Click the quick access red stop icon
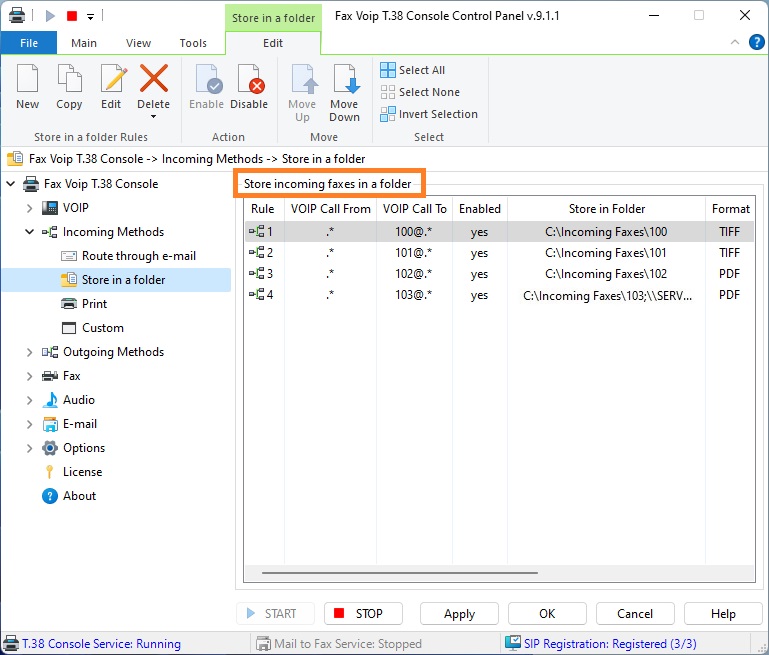Image resolution: width=769 pixels, height=655 pixels. point(72,16)
